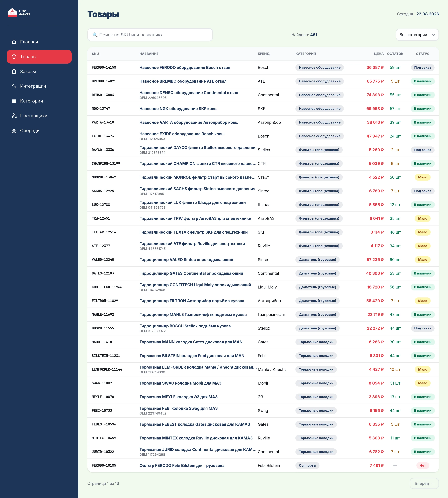Select Товары in the sidebar
The width and height of the screenshot is (448, 498).
pyautogui.click(x=39, y=57)
